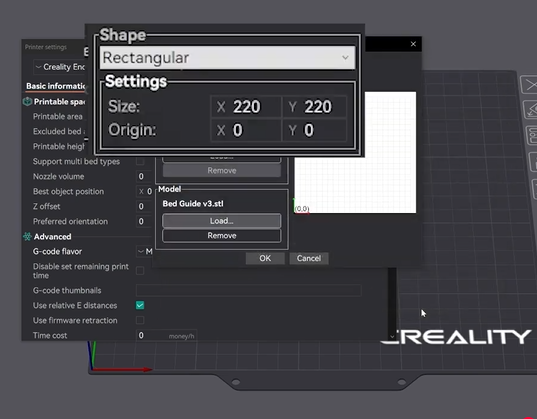The height and width of the screenshot is (419, 537).
Task: Close the bed shape dialog with X
Action: click(413, 44)
